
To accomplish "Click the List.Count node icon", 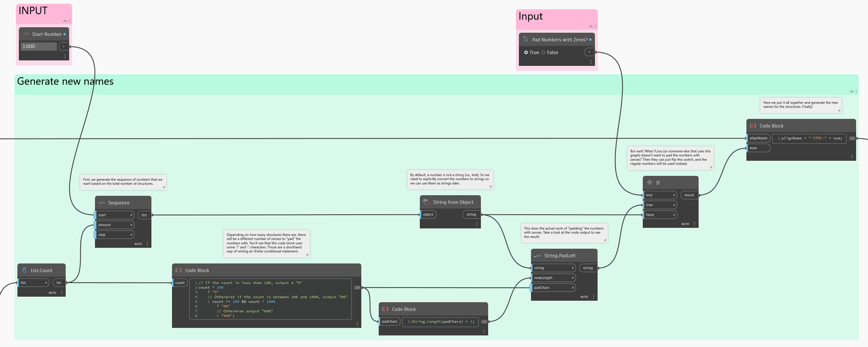I will (24, 270).
